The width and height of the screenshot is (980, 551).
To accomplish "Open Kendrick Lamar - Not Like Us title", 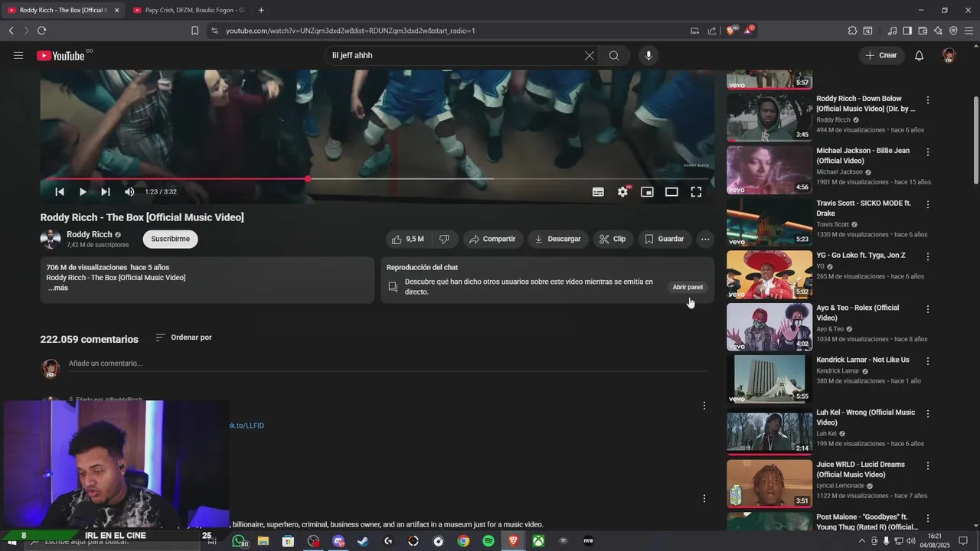I will click(862, 360).
